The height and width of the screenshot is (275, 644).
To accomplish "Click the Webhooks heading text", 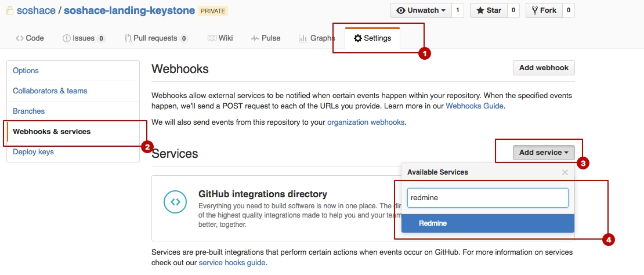I will (x=180, y=68).
